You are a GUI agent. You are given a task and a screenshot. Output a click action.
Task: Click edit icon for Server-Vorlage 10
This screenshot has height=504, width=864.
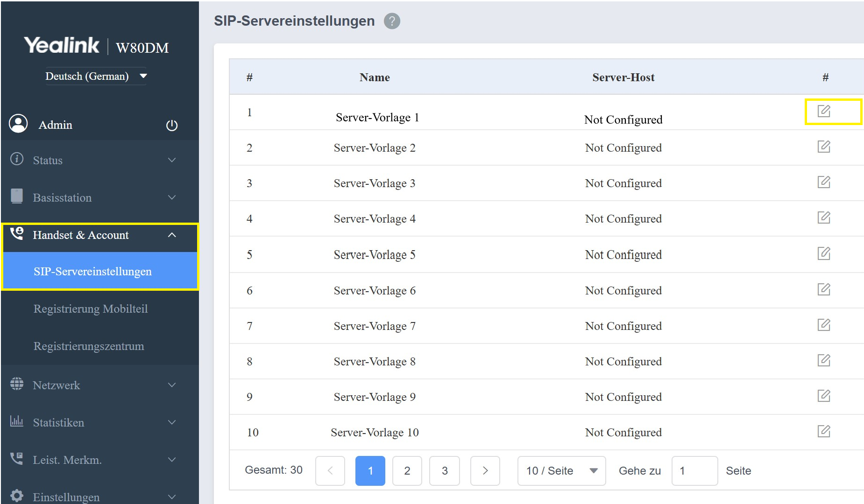823,431
